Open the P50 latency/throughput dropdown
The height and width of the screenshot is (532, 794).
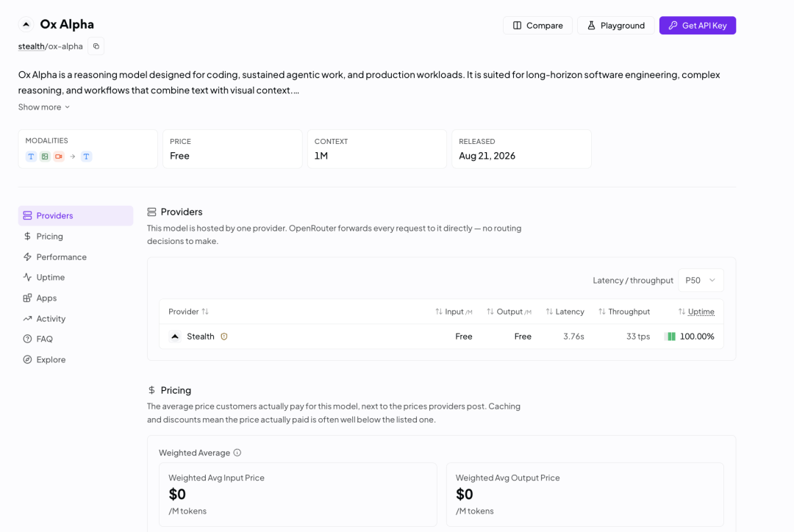pyautogui.click(x=701, y=280)
